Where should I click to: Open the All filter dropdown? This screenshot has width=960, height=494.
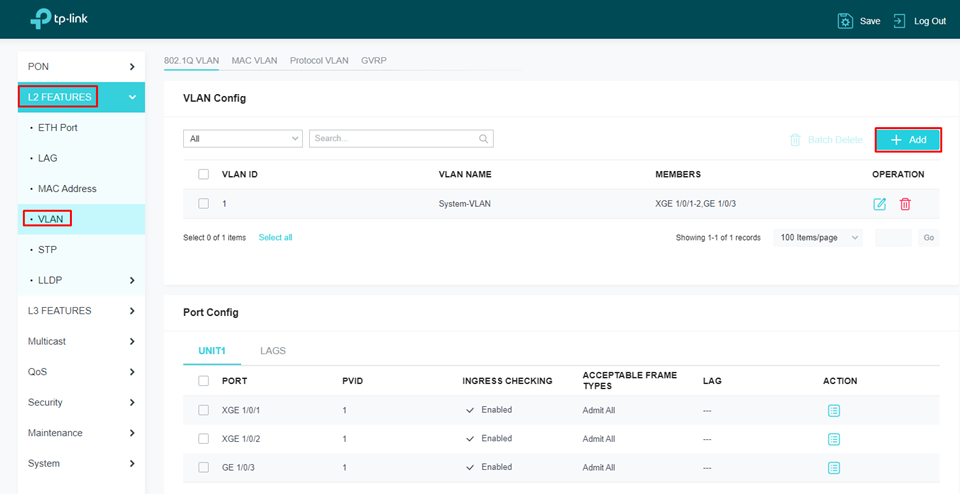pos(243,139)
